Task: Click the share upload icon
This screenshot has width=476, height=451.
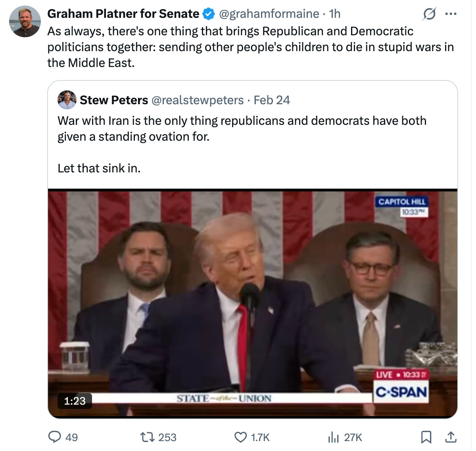Action: (x=451, y=437)
